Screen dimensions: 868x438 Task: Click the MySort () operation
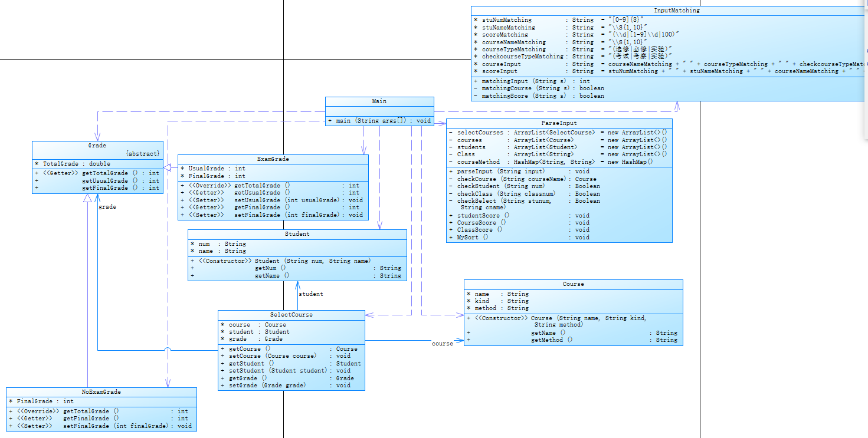(519, 238)
